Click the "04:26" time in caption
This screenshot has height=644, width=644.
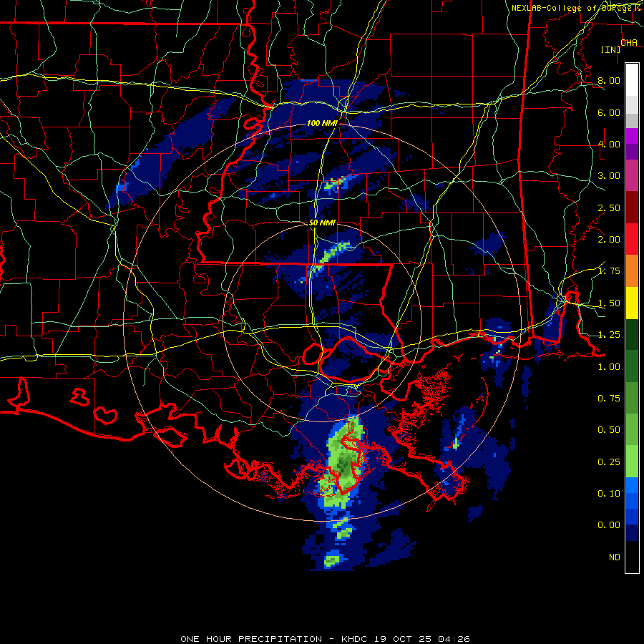coord(454,639)
